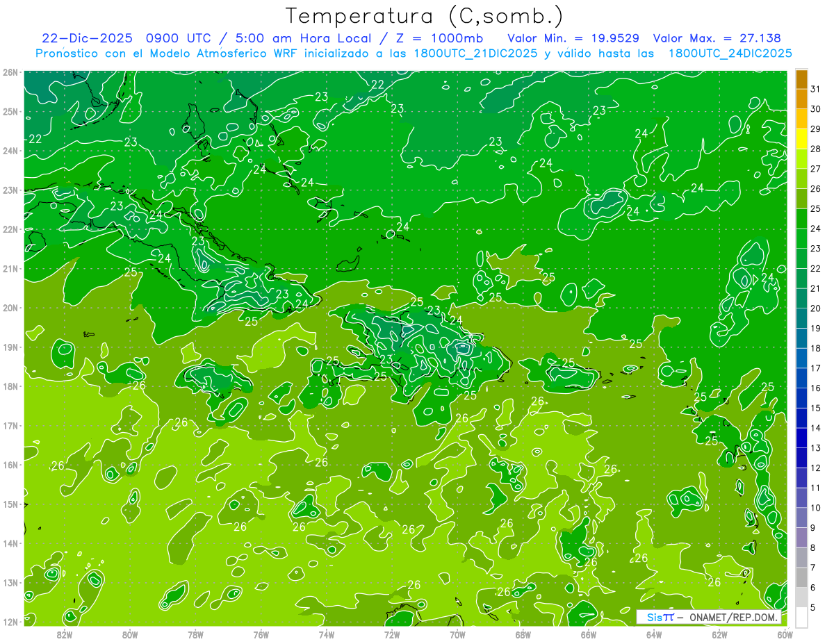Click the '16N' latitude axis label
The width and height of the screenshot is (834, 644).
pyautogui.click(x=10, y=465)
